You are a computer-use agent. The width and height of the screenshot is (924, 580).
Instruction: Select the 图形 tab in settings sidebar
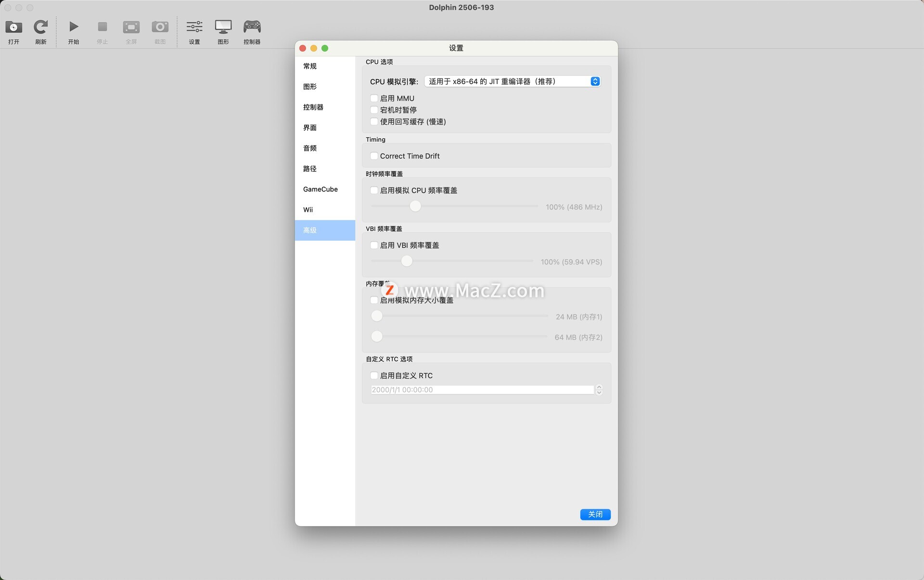[325, 87]
